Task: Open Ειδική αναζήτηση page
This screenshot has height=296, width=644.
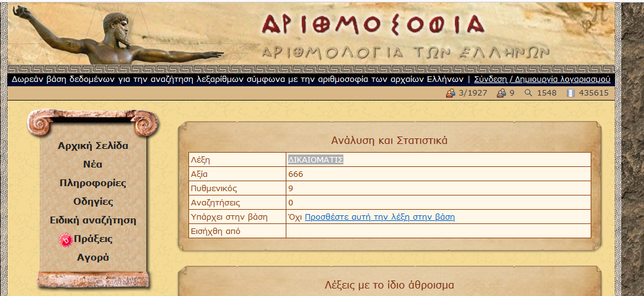Action: click(x=93, y=220)
